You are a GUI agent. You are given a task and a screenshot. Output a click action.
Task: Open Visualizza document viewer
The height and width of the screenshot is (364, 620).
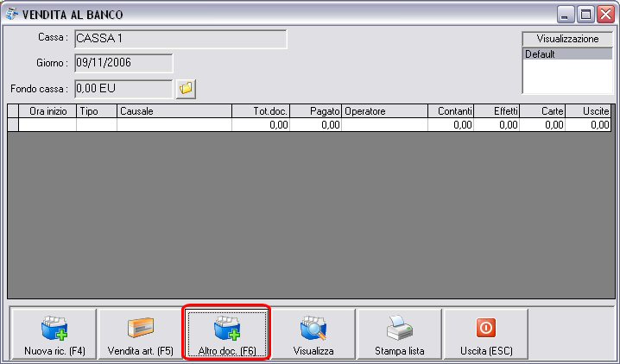313,334
